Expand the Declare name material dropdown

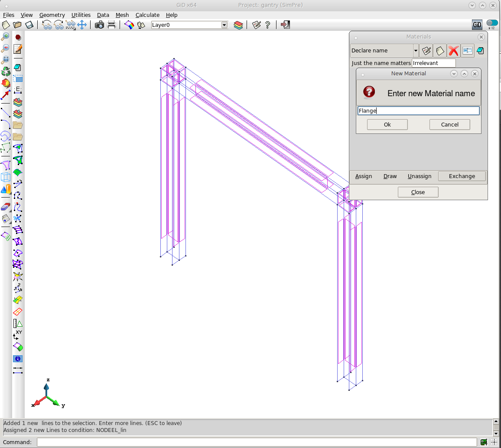coord(416,51)
